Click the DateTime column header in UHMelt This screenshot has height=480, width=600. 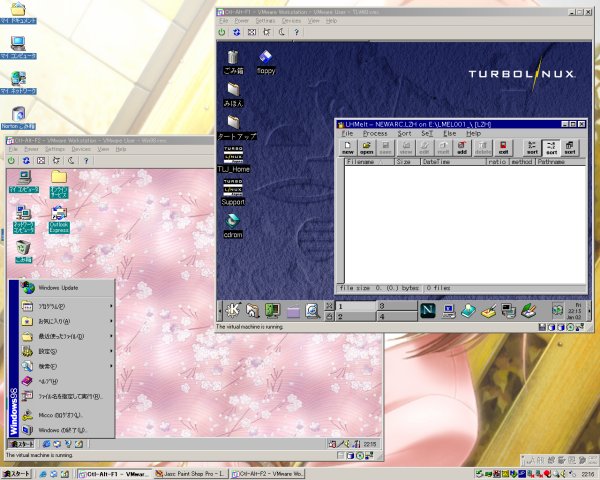[x=453, y=162]
